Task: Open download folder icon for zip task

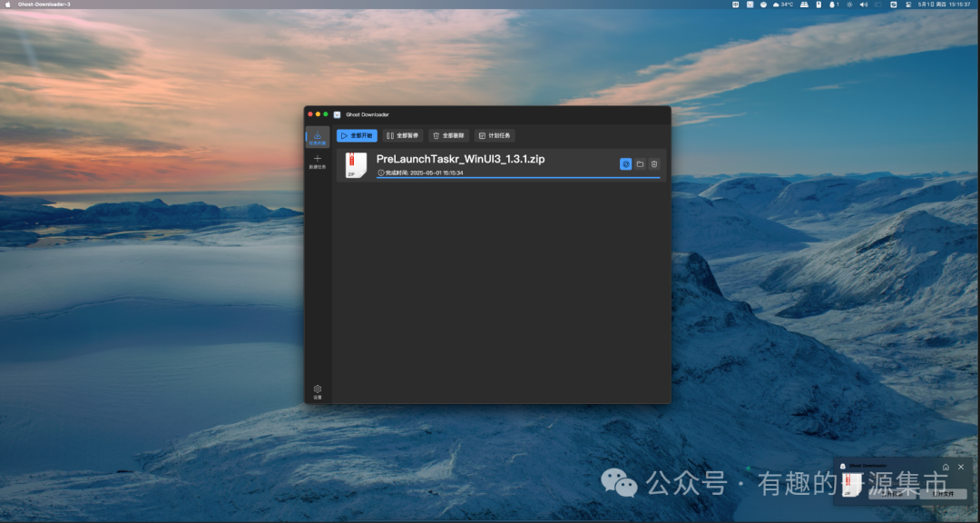Action: [640, 164]
